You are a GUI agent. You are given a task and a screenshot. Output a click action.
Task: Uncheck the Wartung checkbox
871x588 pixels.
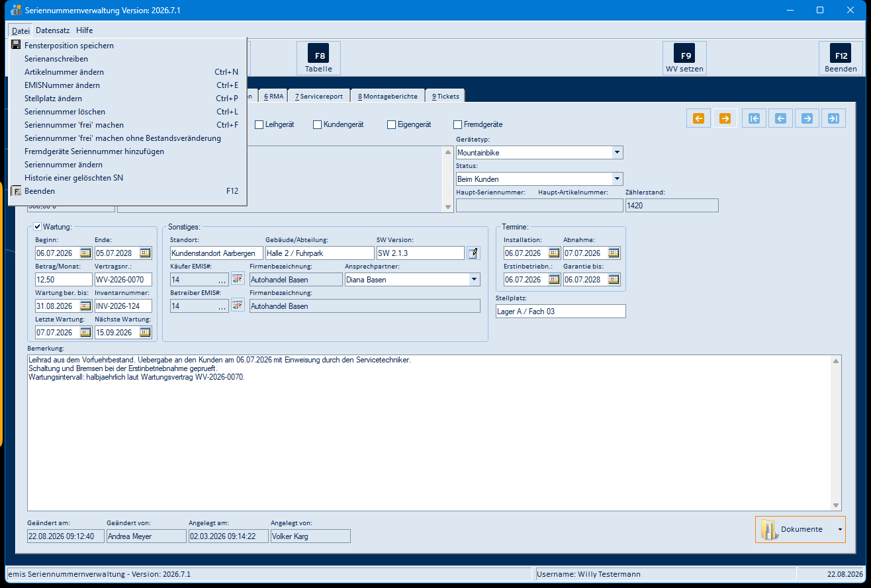(37, 227)
